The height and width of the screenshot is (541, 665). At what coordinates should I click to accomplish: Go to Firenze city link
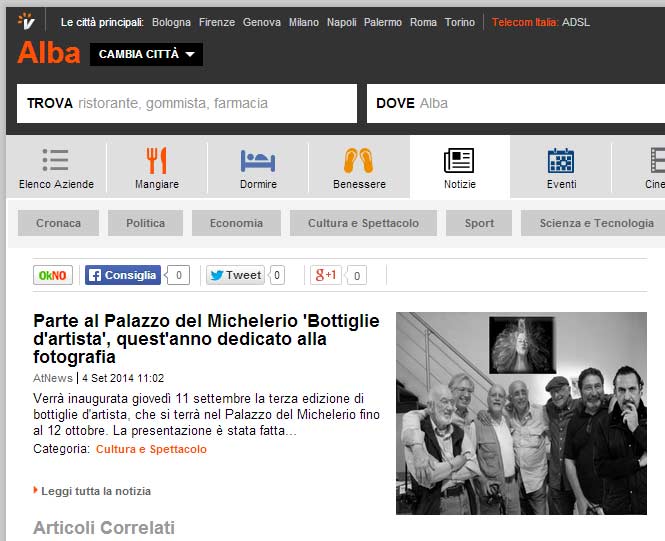tap(217, 22)
